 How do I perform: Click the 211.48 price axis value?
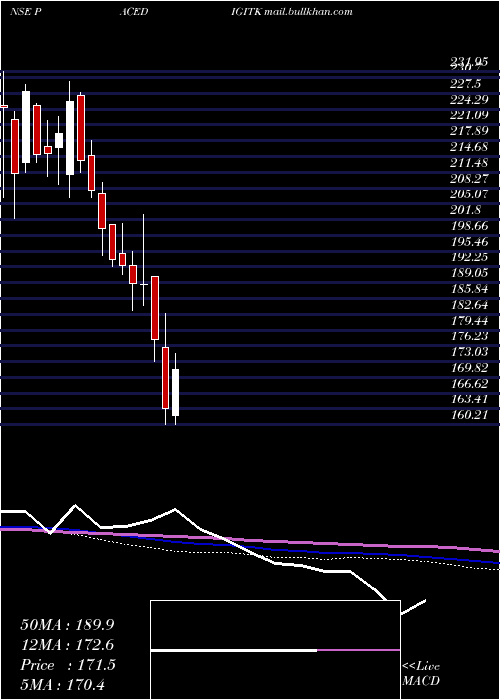click(x=469, y=162)
